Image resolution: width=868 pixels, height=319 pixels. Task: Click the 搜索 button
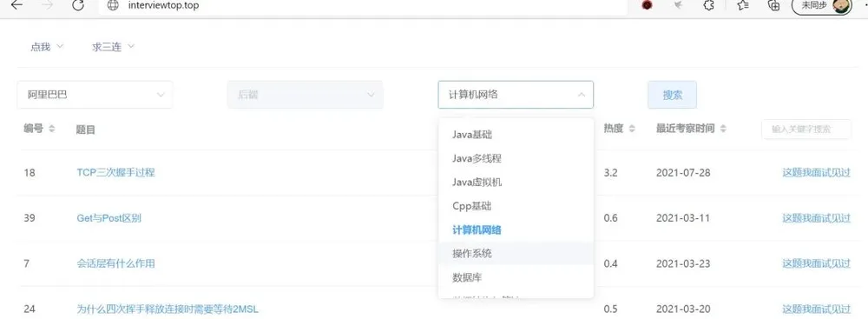[x=672, y=95]
